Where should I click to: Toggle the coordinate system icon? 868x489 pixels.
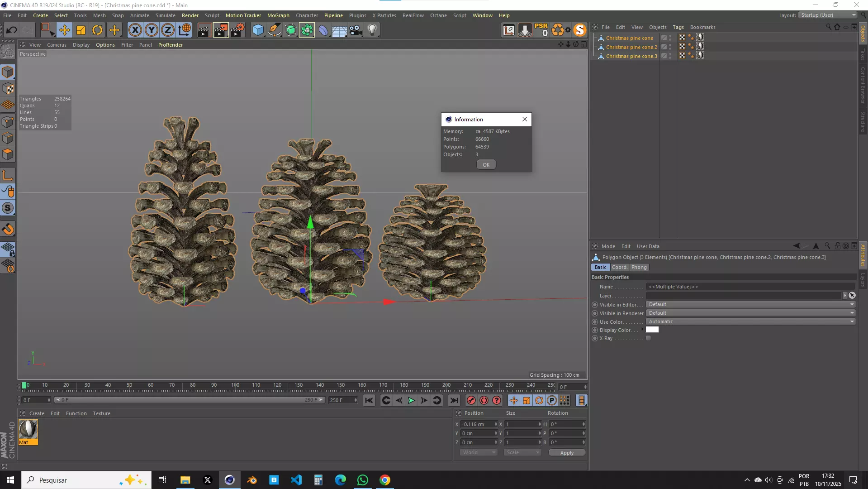(184, 30)
